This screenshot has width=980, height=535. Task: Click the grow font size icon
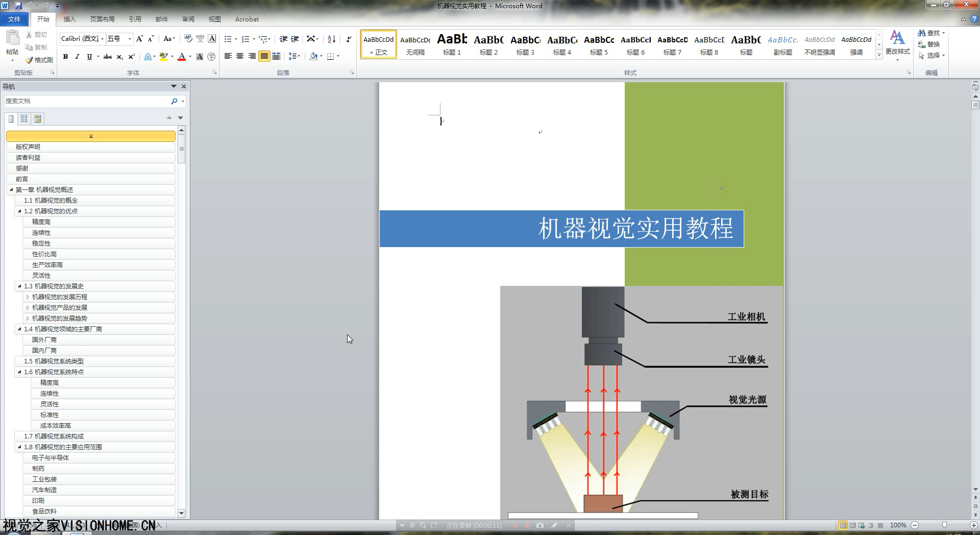(x=139, y=39)
